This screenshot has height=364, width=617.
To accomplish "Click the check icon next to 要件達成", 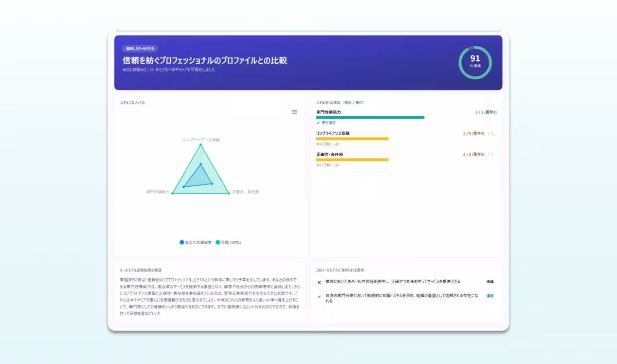I will (x=318, y=123).
